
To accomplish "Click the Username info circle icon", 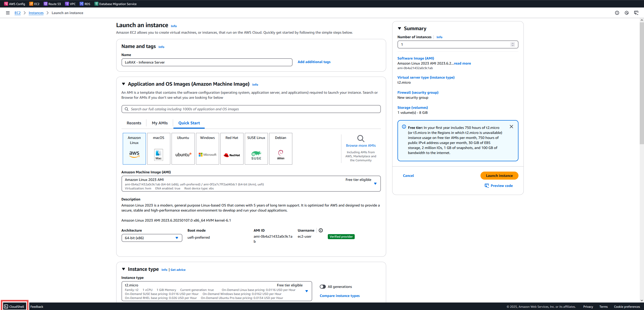I will pos(321,230).
